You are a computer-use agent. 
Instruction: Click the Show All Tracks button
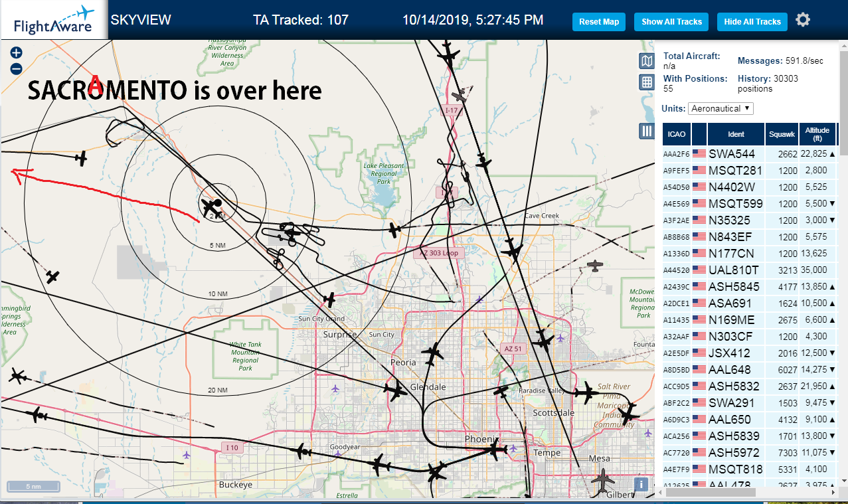(x=671, y=22)
